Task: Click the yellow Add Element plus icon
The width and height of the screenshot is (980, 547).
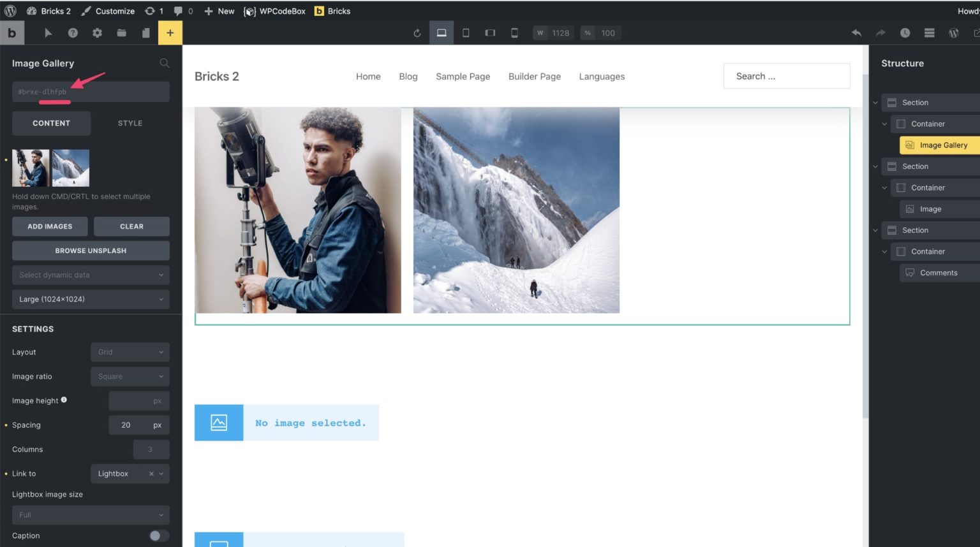Action: 170,33
